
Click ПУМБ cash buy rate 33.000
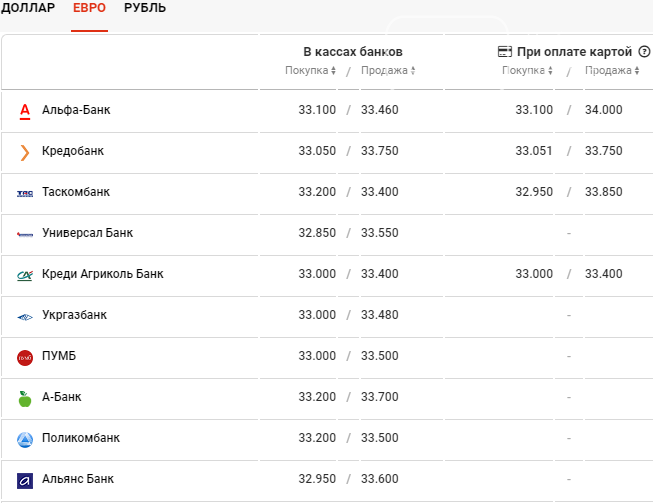click(317, 356)
